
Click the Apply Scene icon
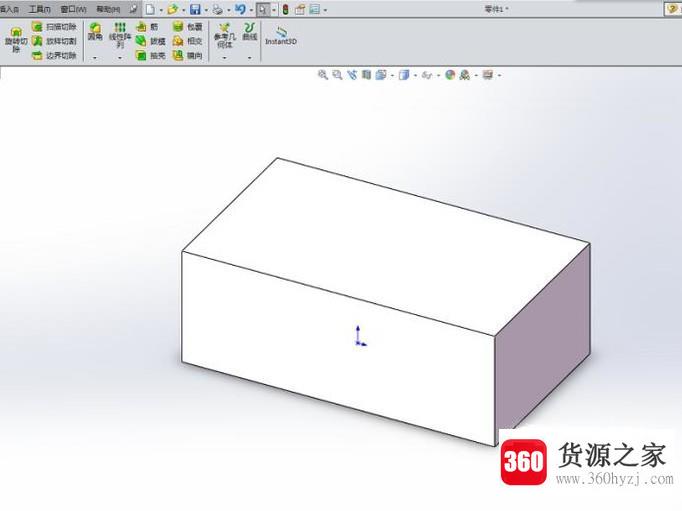click(465, 75)
